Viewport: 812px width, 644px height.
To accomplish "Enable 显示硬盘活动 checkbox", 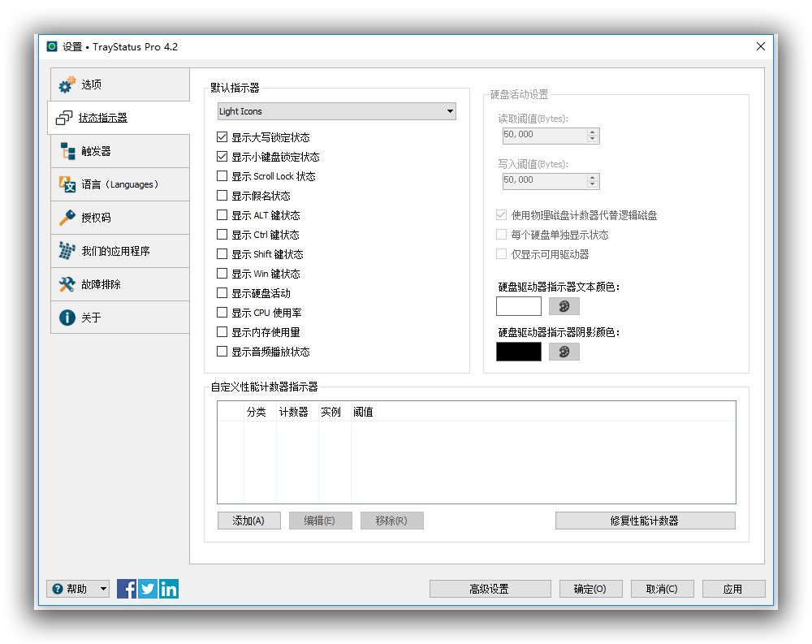I will [x=222, y=293].
